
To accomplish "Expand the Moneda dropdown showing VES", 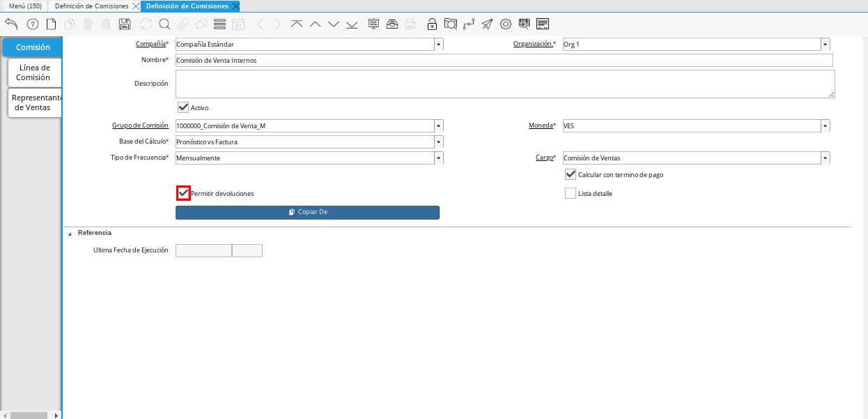I will [825, 125].
